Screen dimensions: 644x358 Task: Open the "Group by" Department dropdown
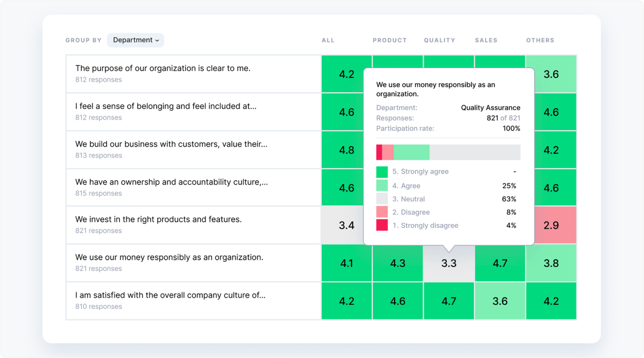[x=135, y=40]
